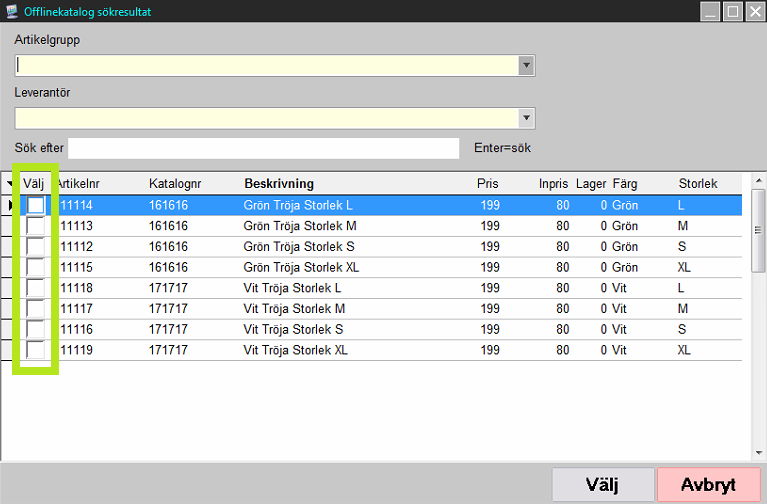Sort by the Pris column header
The image size is (767, 504).
[487, 184]
